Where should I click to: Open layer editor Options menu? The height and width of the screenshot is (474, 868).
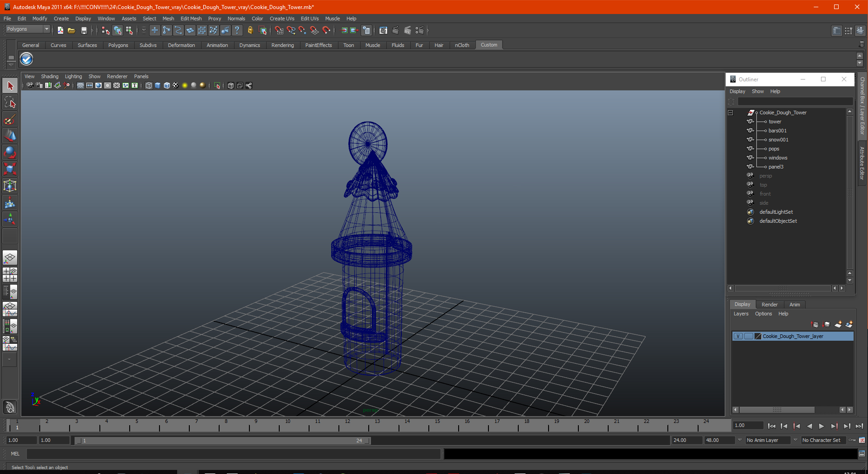coord(763,314)
